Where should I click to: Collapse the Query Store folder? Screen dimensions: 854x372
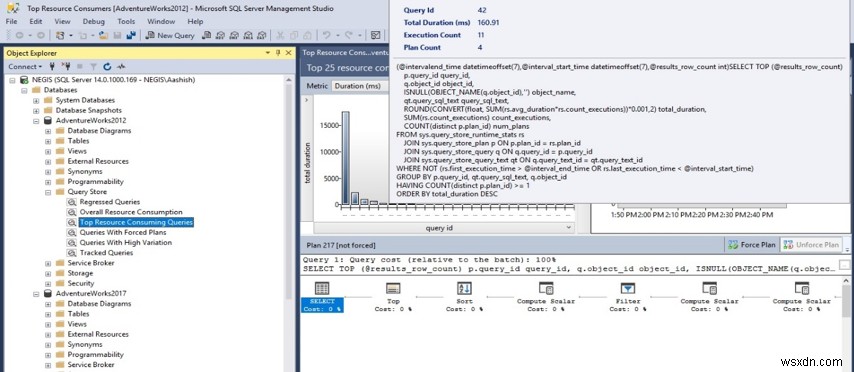click(48, 192)
